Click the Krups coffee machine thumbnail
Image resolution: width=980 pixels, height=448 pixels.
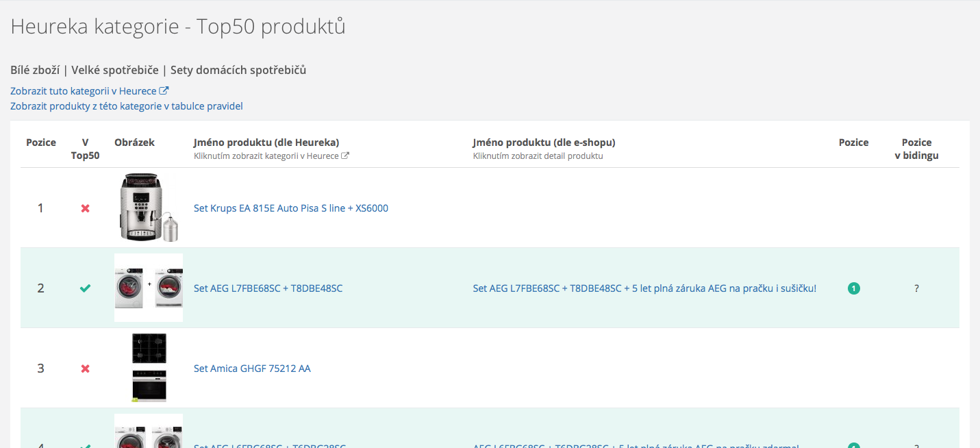point(148,208)
